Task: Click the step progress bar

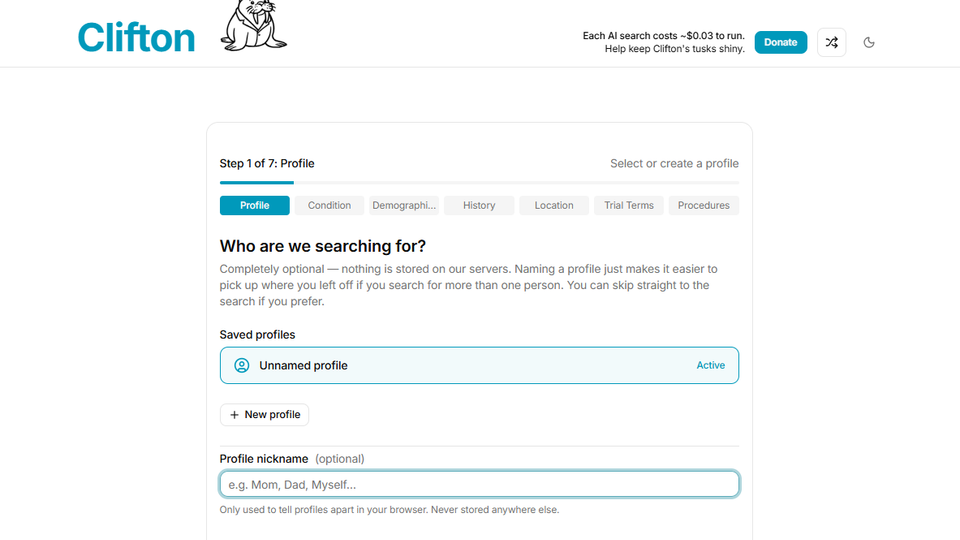Action: coord(479,183)
